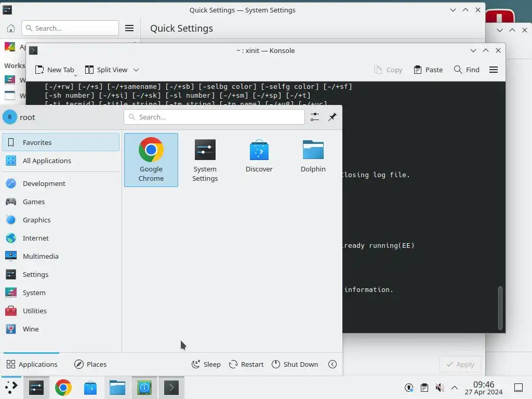The width and height of the screenshot is (532, 399).
Task: Select All Applications category
Action: (x=61, y=161)
